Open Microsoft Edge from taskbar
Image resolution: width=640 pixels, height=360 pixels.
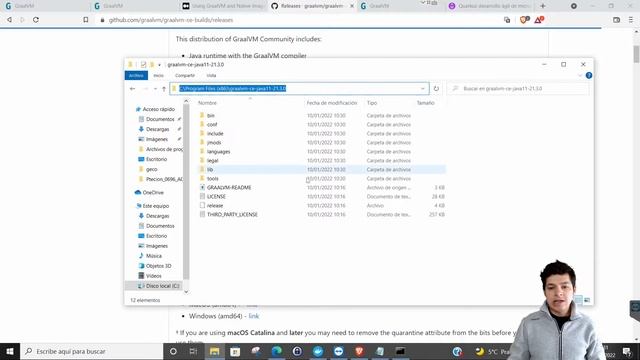click(x=277, y=351)
